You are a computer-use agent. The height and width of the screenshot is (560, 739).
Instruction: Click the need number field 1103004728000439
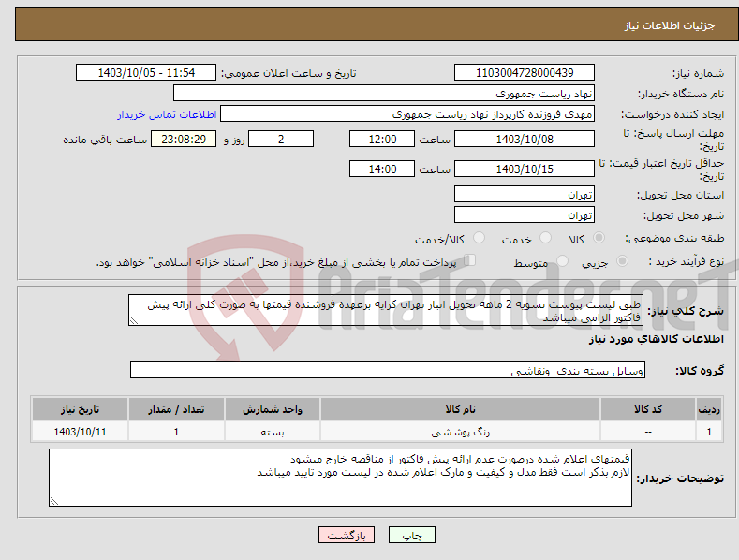[x=525, y=73]
